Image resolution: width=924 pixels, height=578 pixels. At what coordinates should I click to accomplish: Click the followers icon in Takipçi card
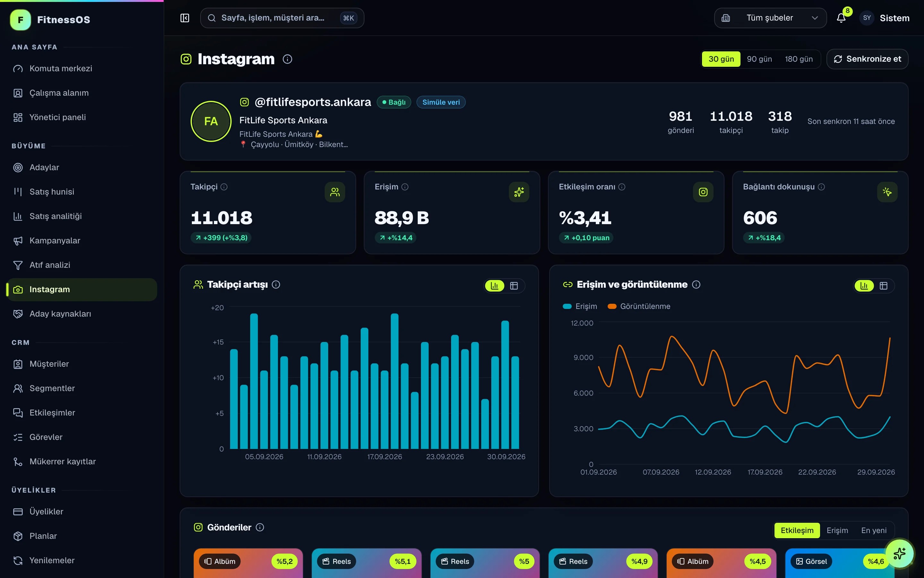[x=335, y=192]
